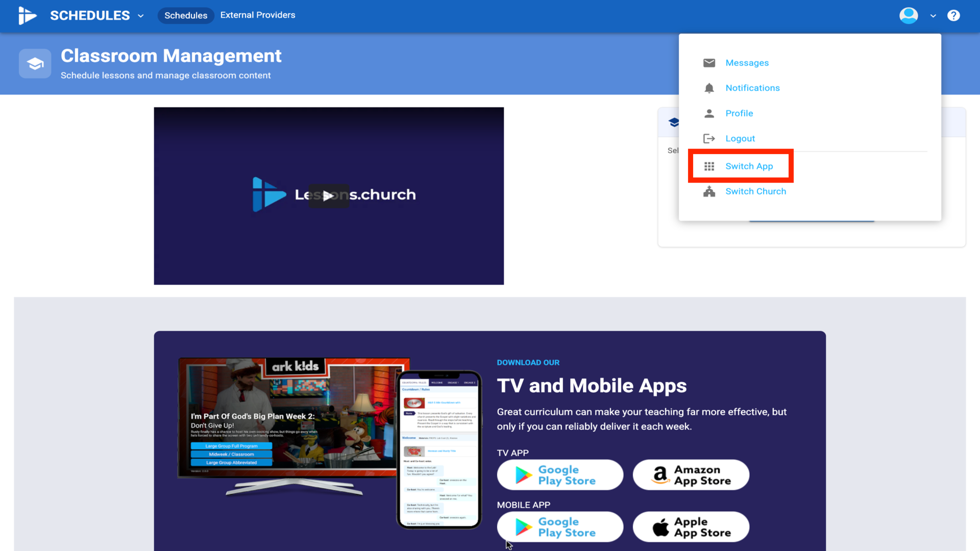Open Apple App Store button

(x=691, y=527)
